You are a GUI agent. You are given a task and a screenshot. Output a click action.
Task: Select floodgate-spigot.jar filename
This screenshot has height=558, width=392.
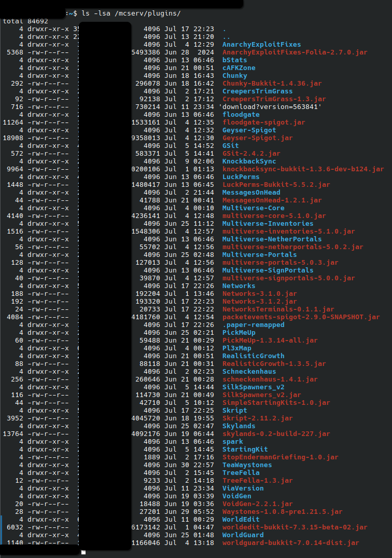pyautogui.click(x=264, y=123)
